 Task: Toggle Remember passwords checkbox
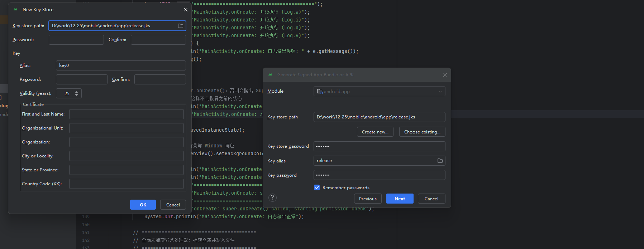(x=317, y=187)
